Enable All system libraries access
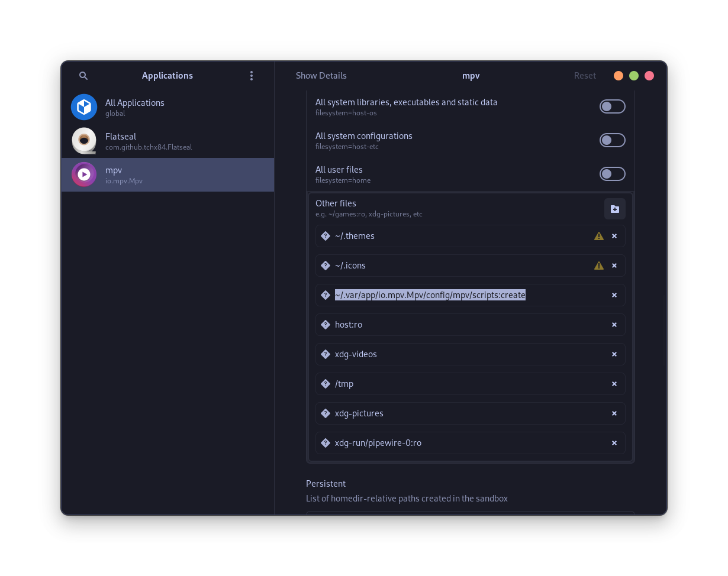The width and height of the screenshot is (728, 576). coord(612,106)
